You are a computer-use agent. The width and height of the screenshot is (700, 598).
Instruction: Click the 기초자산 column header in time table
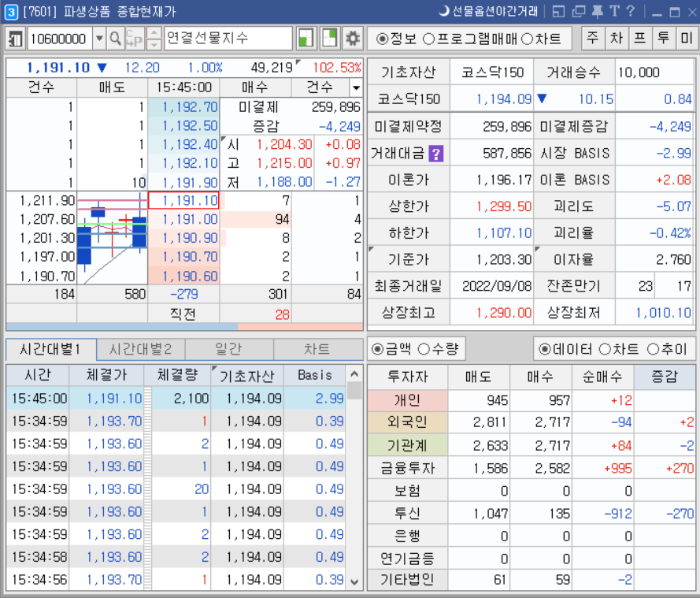coord(247,376)
